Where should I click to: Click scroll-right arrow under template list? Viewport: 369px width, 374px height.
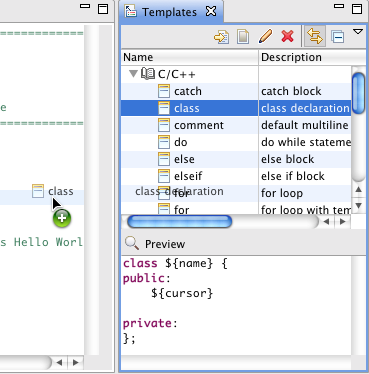click(x=342, y=221)
